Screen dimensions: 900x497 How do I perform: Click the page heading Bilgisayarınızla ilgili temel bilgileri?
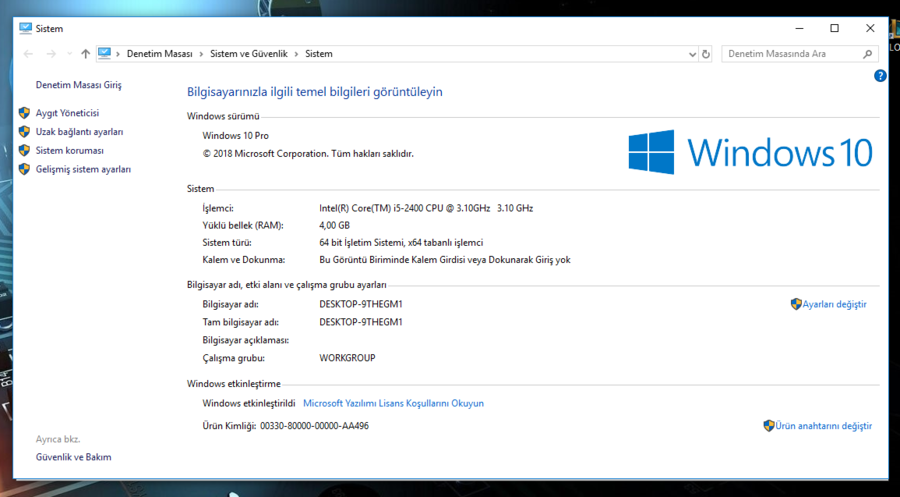(315, 92)
